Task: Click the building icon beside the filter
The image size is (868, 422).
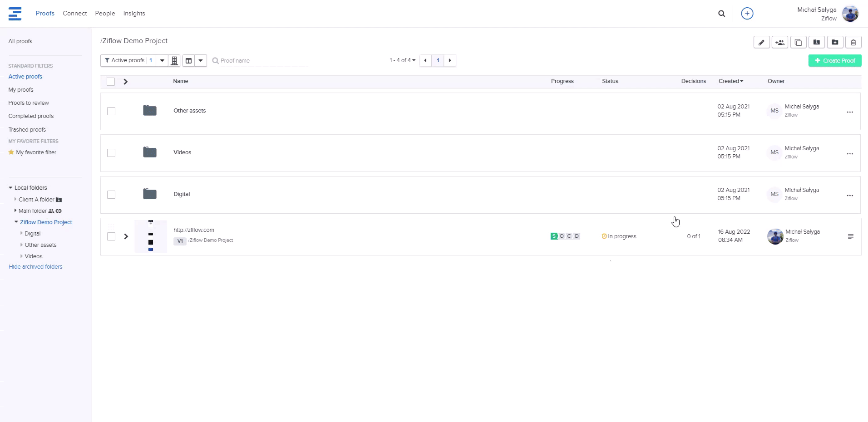Action: 174,60
